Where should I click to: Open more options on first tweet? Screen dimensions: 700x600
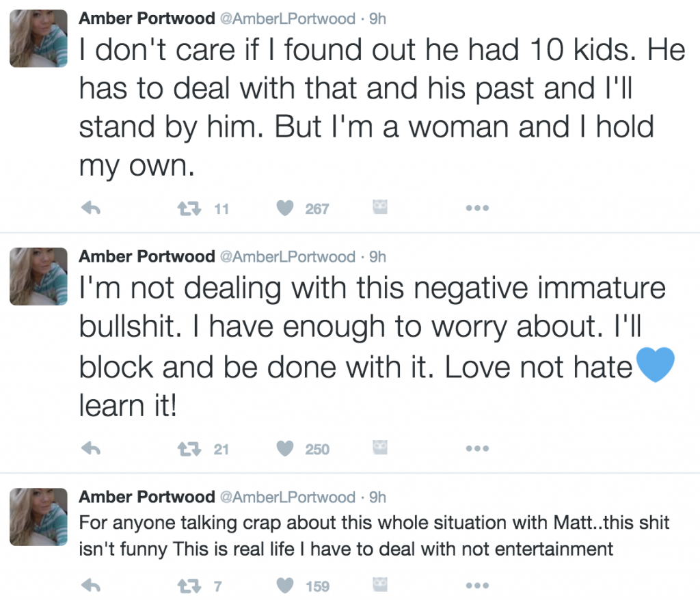(x=476, y=209)
